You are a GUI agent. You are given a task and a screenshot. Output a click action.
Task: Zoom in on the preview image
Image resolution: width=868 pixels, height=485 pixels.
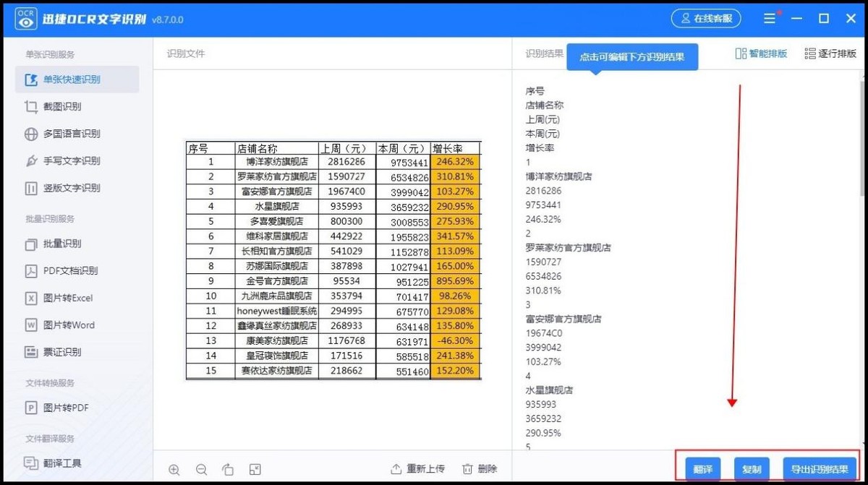coord(174,469)
